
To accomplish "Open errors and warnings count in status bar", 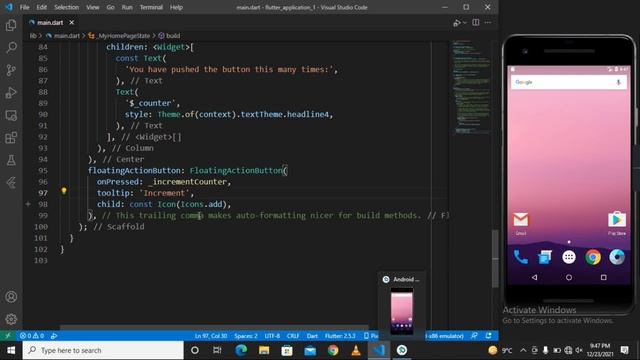I will [x=32, y=336].
